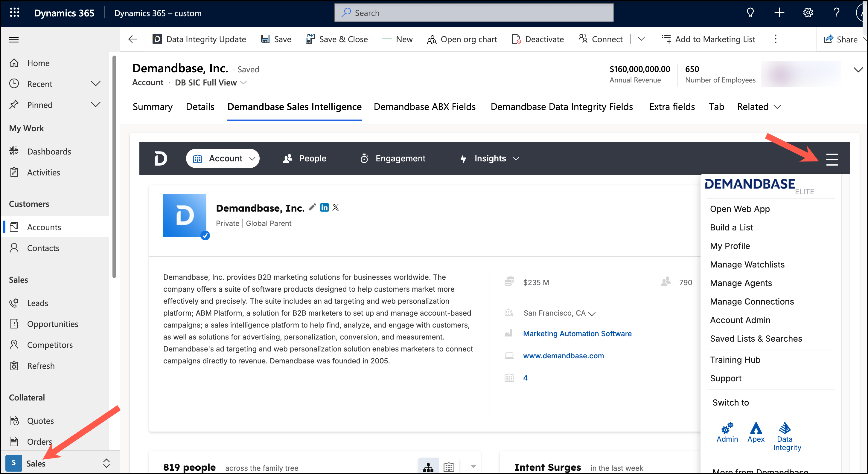The height and width of the screenshot is (474, 868).
Task: Open more commands vertical ellipsis
Action: coord(775,39)
